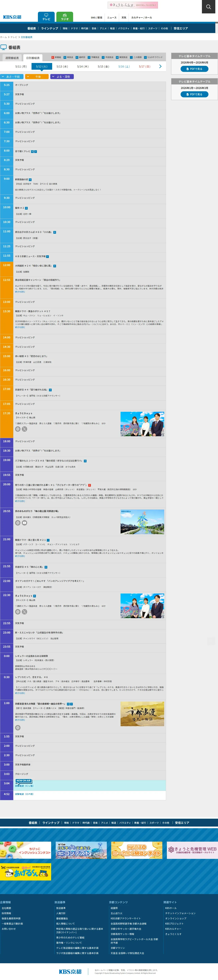
Task: Open globe icon for 京の水ものがたり
Action: [18, 523]
